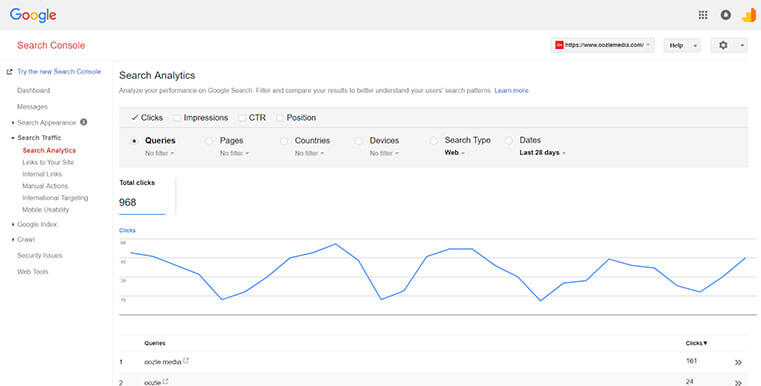Open Messages in the sidebar
The width and height of the screenshot is (761, 386).
pos(33,107)
